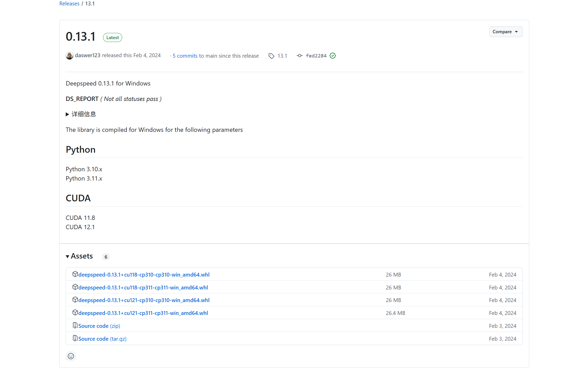Click the green verified commit checkmark icon
This screenshot has height=377, width=588.
click(333, 56)
